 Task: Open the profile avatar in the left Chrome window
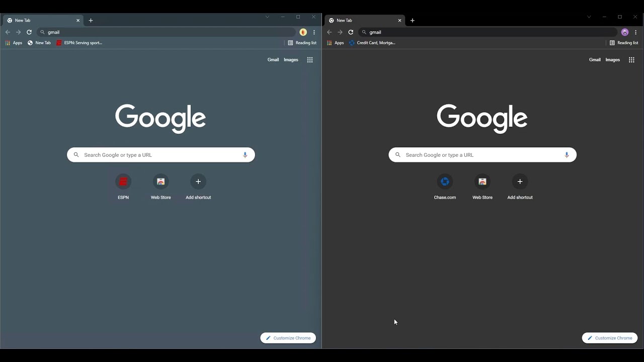click(x=303, y=32)
